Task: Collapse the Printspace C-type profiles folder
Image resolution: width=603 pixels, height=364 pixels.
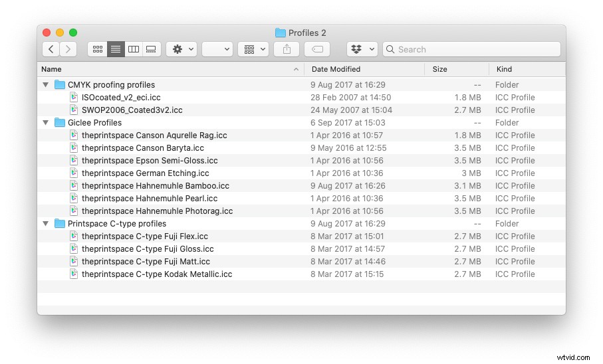Action: (x=46, y=224)
